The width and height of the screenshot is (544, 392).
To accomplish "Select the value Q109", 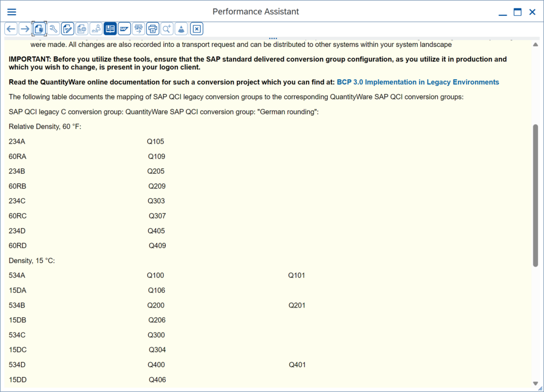I will 157,157.
